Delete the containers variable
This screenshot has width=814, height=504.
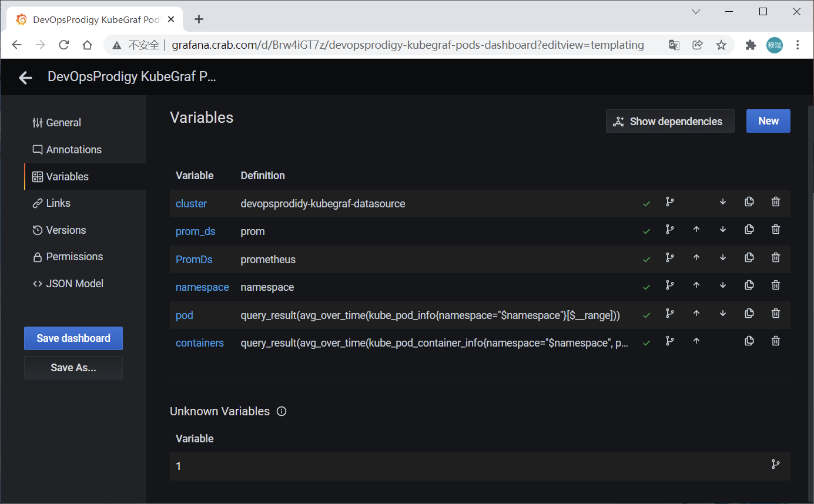click(776, 341)
